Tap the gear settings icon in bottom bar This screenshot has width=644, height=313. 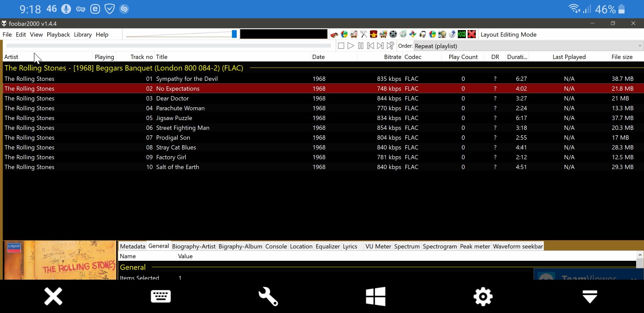click(483, 296)
